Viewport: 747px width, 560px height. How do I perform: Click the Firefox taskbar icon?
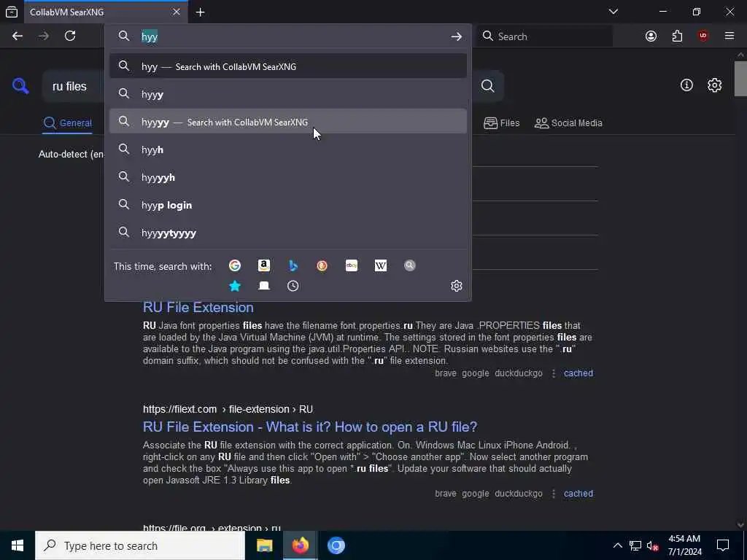coord(300,545)
